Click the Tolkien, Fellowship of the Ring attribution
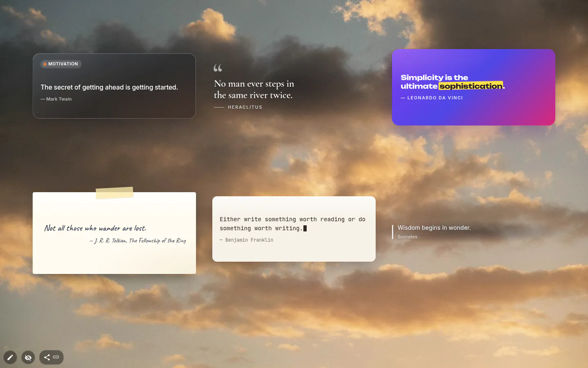588x368 pixels. pyautogui.click(x=138, y=240)
